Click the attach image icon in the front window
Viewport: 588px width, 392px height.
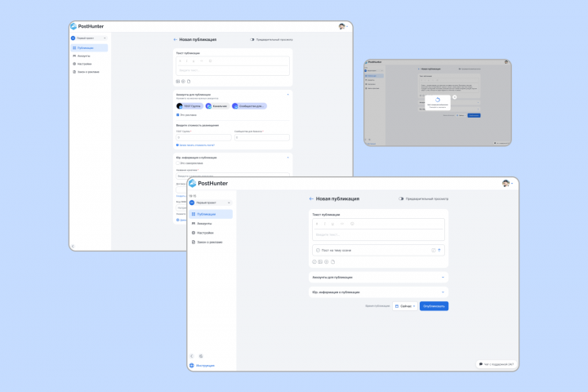320,262
